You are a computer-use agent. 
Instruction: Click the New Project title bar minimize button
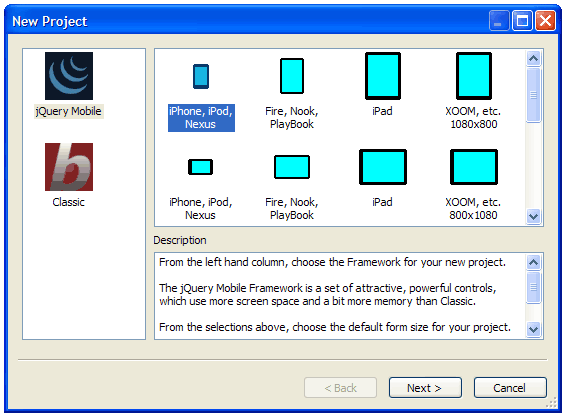499,21
